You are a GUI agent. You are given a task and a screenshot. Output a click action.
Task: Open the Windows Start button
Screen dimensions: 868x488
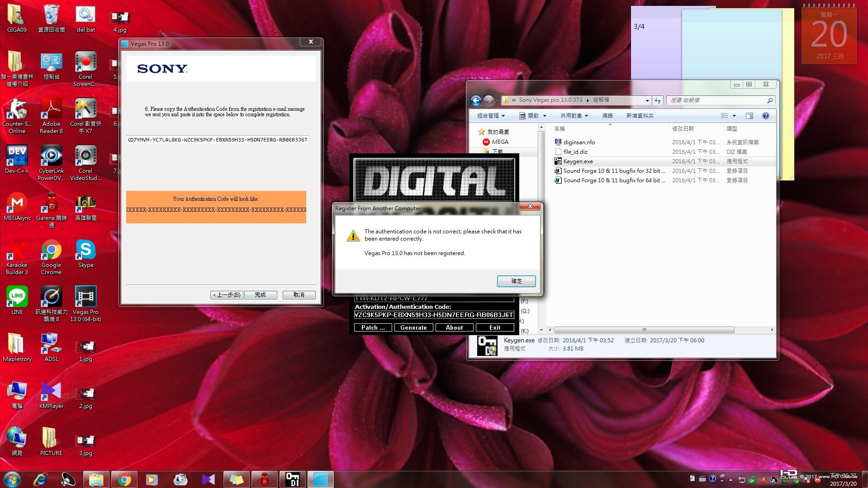pos(12,479)
